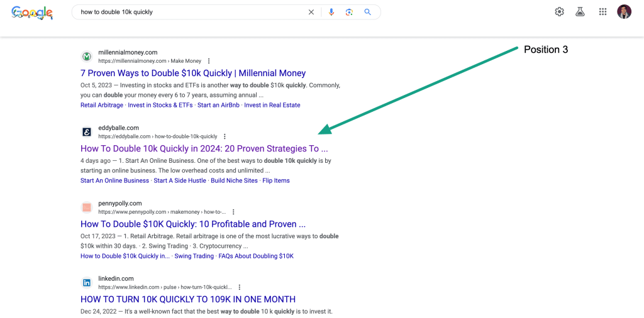Open more options for linkedin.com result
The image size is (644, 318).
pos(239,287)
